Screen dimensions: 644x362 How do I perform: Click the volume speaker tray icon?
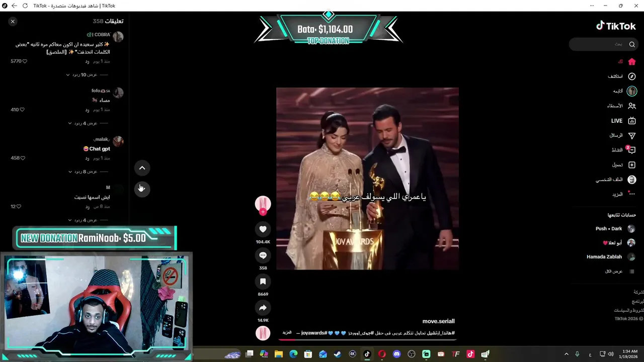point(610,354)
